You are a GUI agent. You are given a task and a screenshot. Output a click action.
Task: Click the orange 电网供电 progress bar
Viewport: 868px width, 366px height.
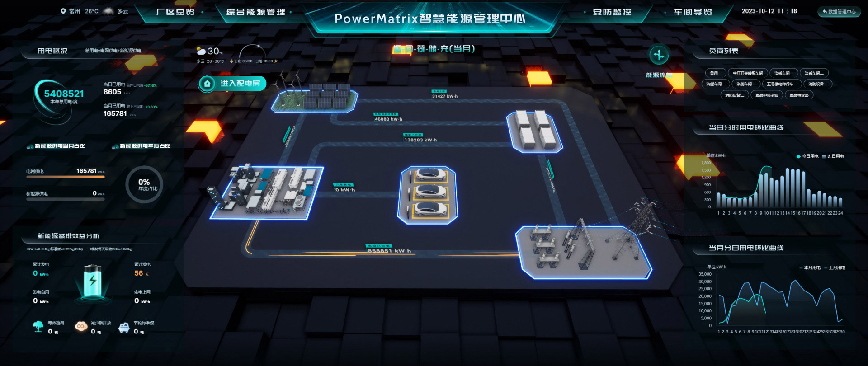point(66,177)
